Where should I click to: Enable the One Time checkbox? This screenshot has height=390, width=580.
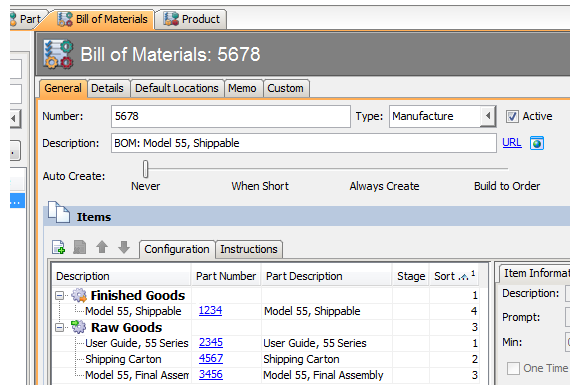[513, 368]
